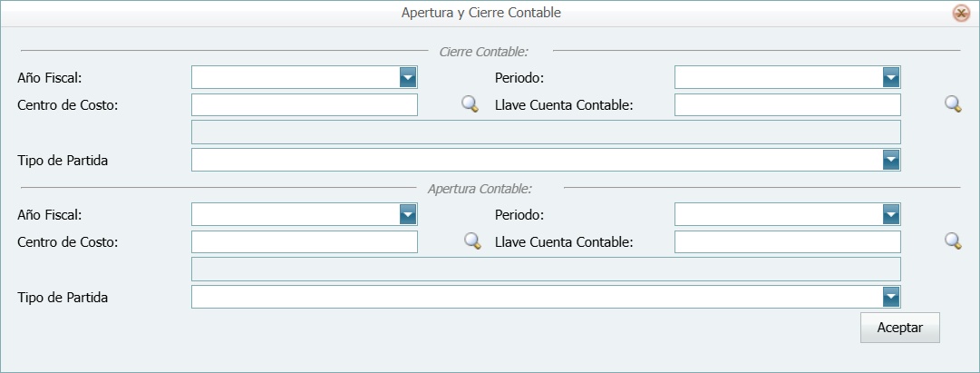
Task: Expand Tipo de Partida dropdown in Apertura Contable
Action: click(x=891, y=297)
